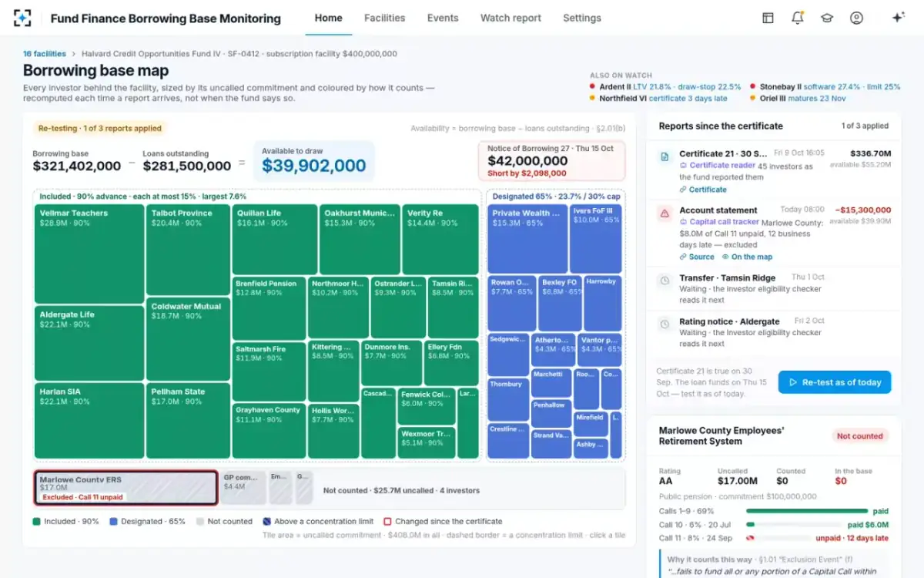Open the Northfield VI watch item

658,99
